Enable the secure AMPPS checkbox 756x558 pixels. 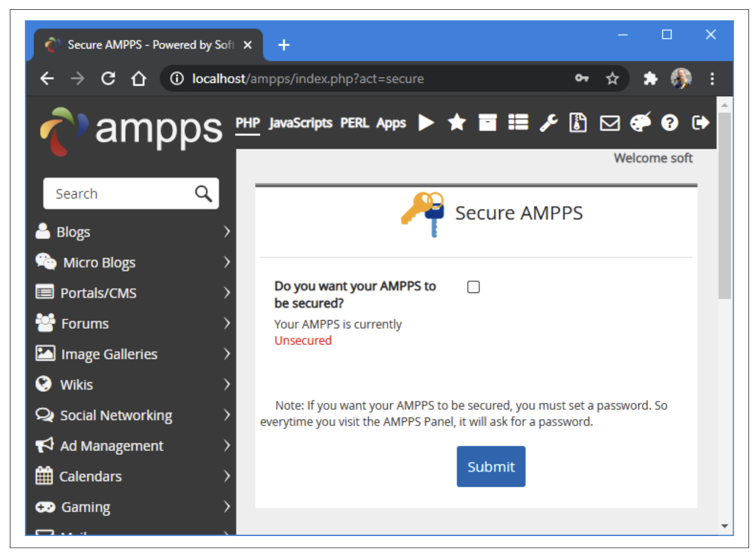click(474, 287)
